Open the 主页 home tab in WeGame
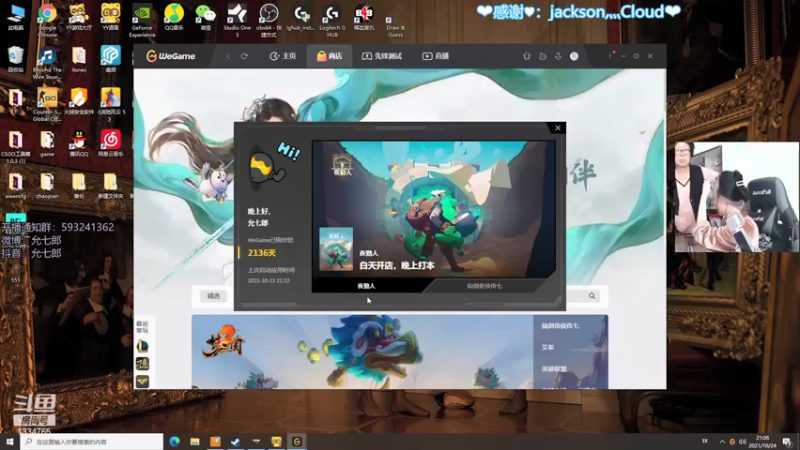 [x=283, y=56]
